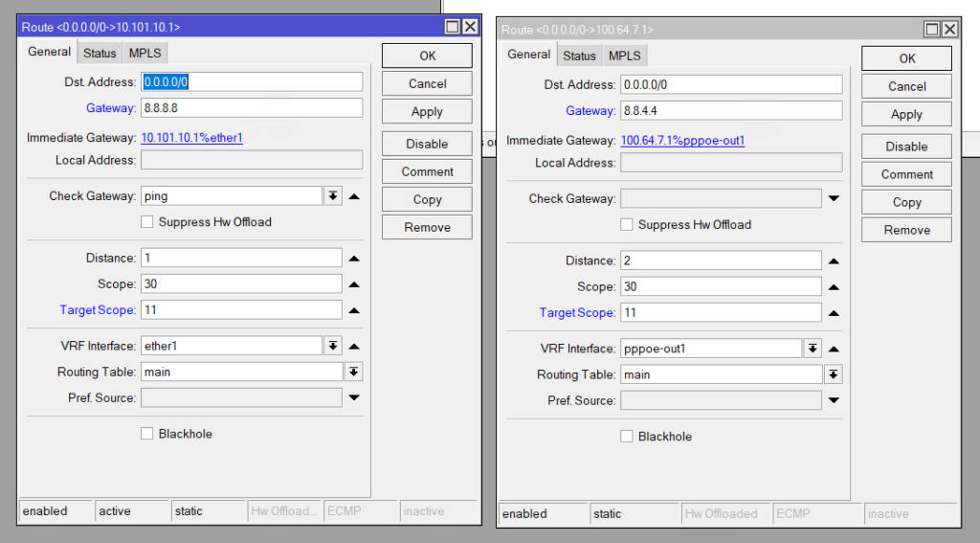Image resolution: width=980 pixels, height=543 pixels.
Task: Toggle Suppress Hw Offload in 100.64.7.1 route window
Action: coord(626,225)
